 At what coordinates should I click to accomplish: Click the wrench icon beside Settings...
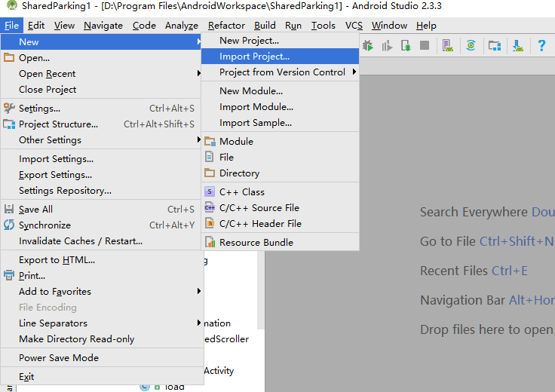pyautogui.click(x=9, y=108)
